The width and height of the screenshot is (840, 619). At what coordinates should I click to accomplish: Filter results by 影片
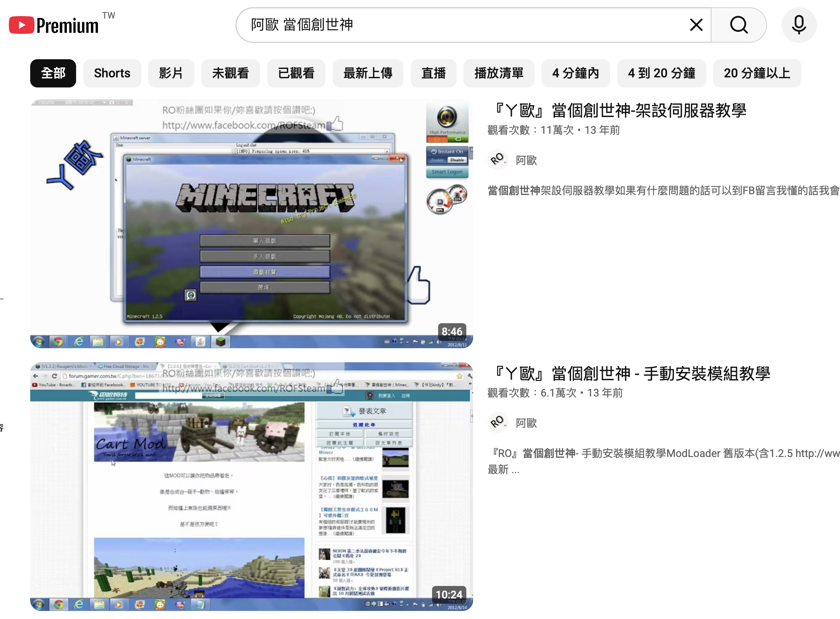(x=171, y=73)
